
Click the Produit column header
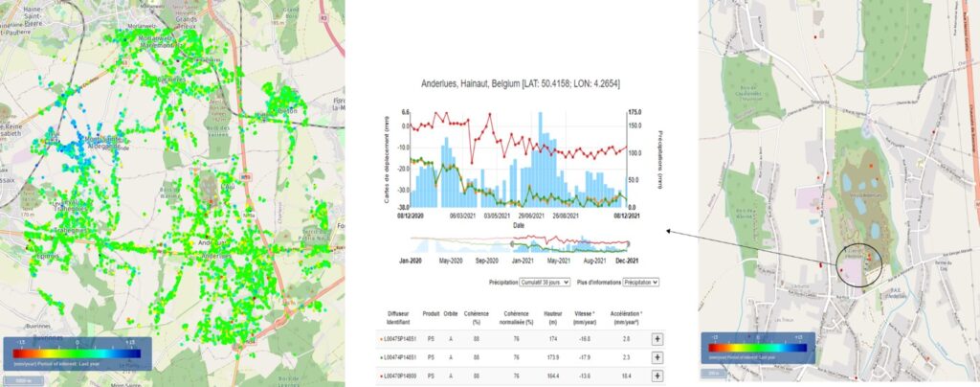click(431, 313)
